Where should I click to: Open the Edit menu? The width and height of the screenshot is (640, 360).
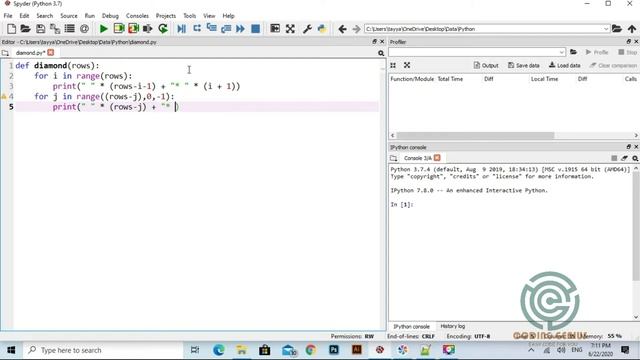pyautogui.click(x=24, y=16)
